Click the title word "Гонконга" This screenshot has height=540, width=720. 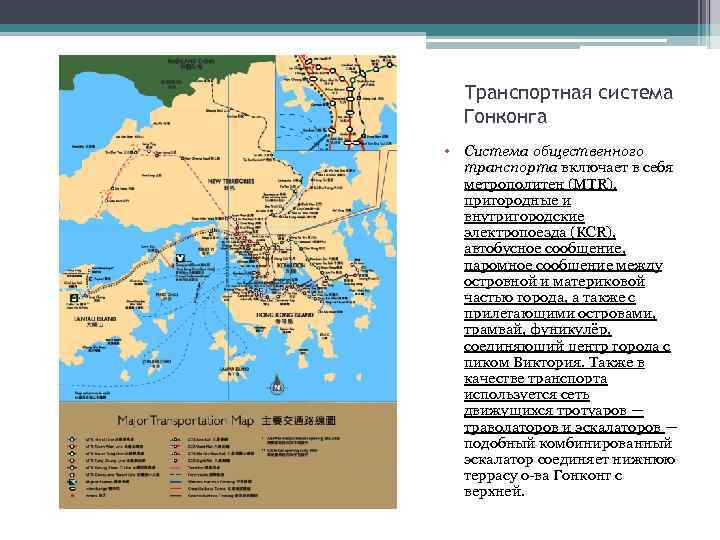coord(506,116)
